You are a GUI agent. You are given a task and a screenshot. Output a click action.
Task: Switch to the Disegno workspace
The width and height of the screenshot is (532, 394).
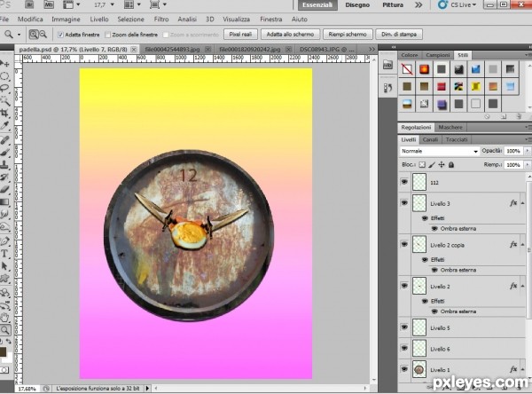click(x=357, y=5)
